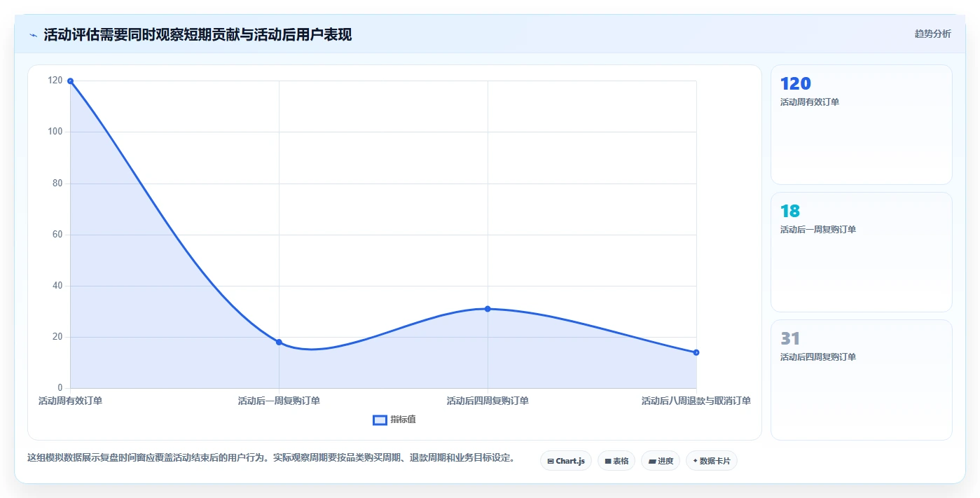Click the 120 y-axis tick label
The image size is (980, 498).
coord(55,81)
